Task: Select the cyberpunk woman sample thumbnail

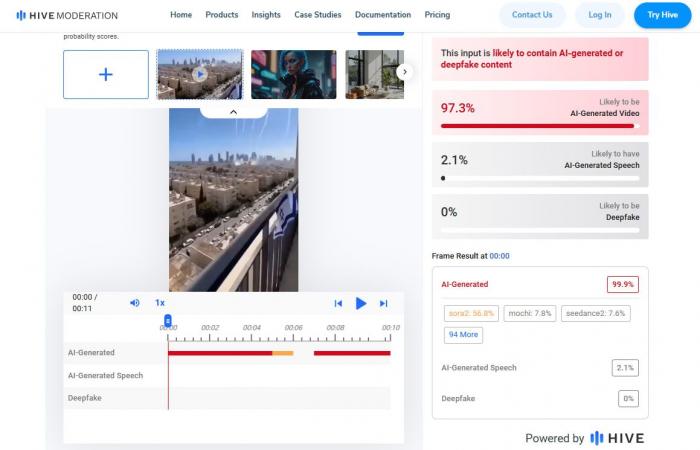Action: [x=293, y=75]
